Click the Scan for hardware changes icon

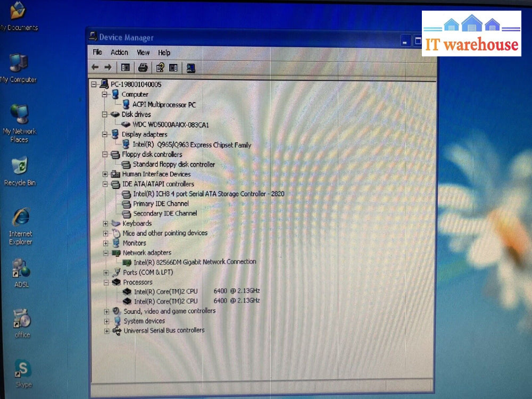[x=190, y=68]
